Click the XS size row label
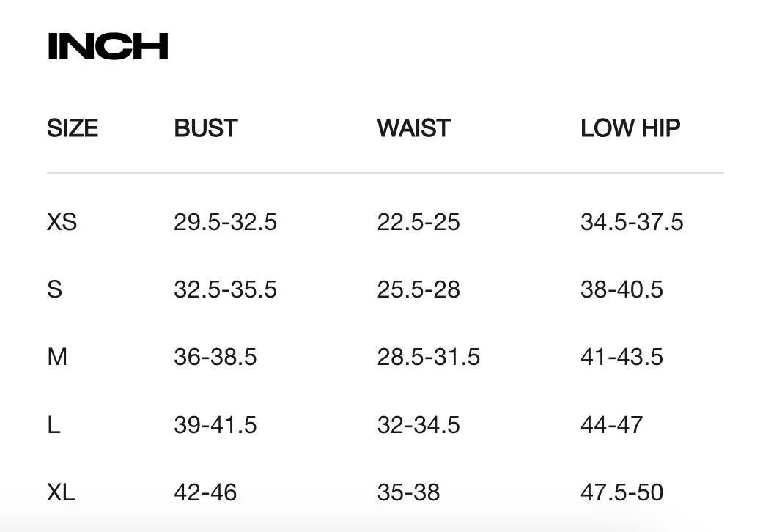 click(62, 222)
